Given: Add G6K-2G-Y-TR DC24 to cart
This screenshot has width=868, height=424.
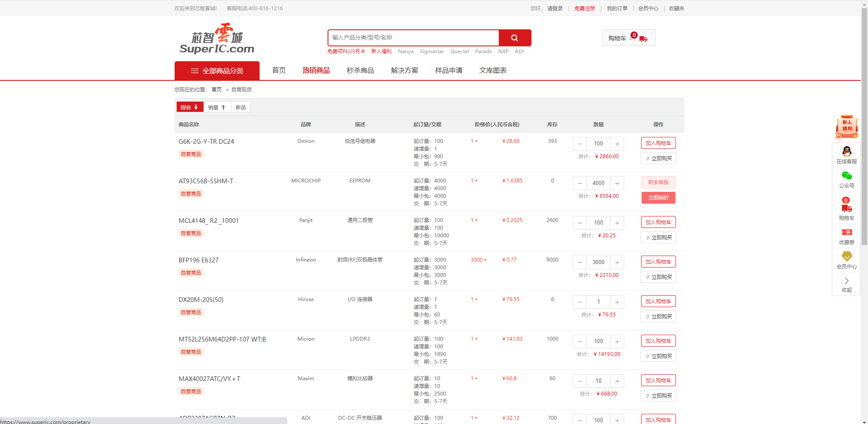Looking at the screenshot, I should (658, 143).
